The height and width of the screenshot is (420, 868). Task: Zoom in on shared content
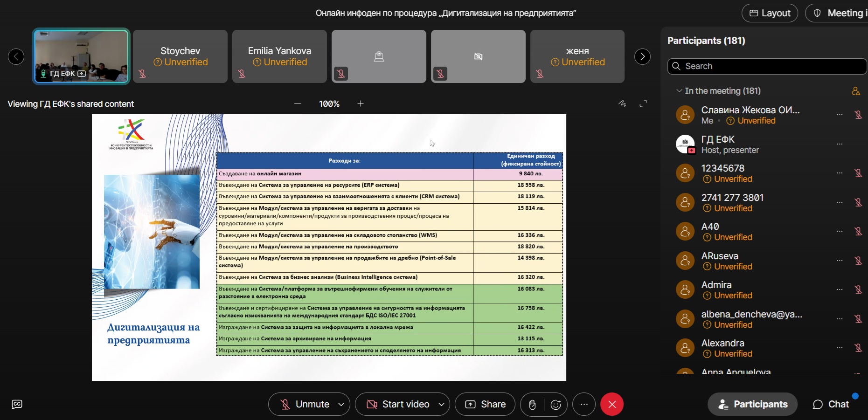361,103
